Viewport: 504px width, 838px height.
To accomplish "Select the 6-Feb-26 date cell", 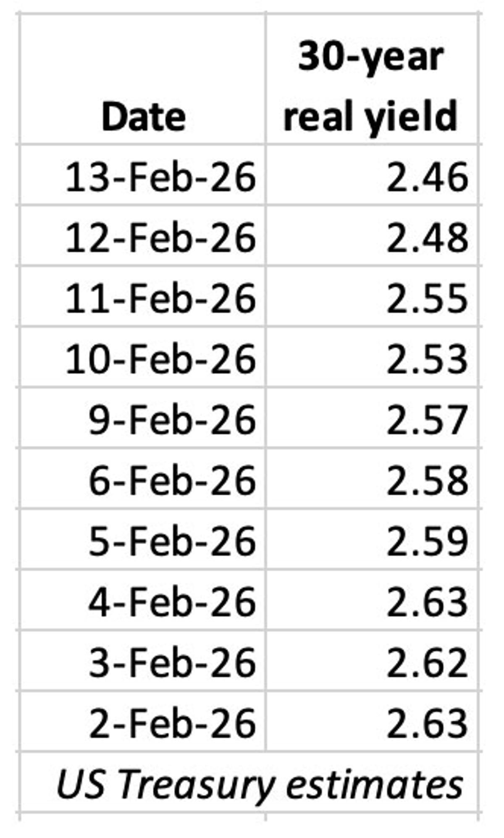I will (171, 480).
